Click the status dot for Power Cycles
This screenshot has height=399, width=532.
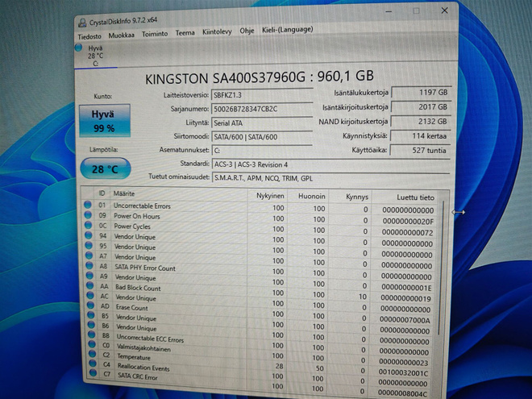click(88, 225)
